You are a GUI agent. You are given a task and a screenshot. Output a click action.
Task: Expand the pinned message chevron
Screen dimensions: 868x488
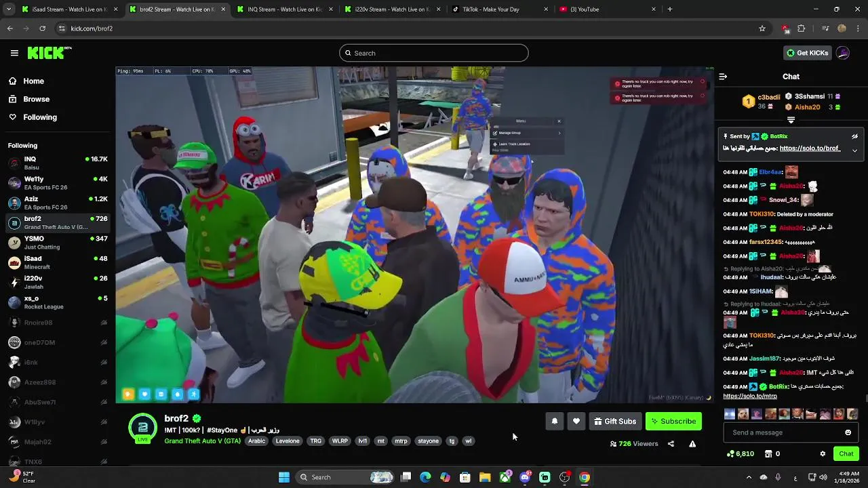pyautogui.click(x=854, y=150)
